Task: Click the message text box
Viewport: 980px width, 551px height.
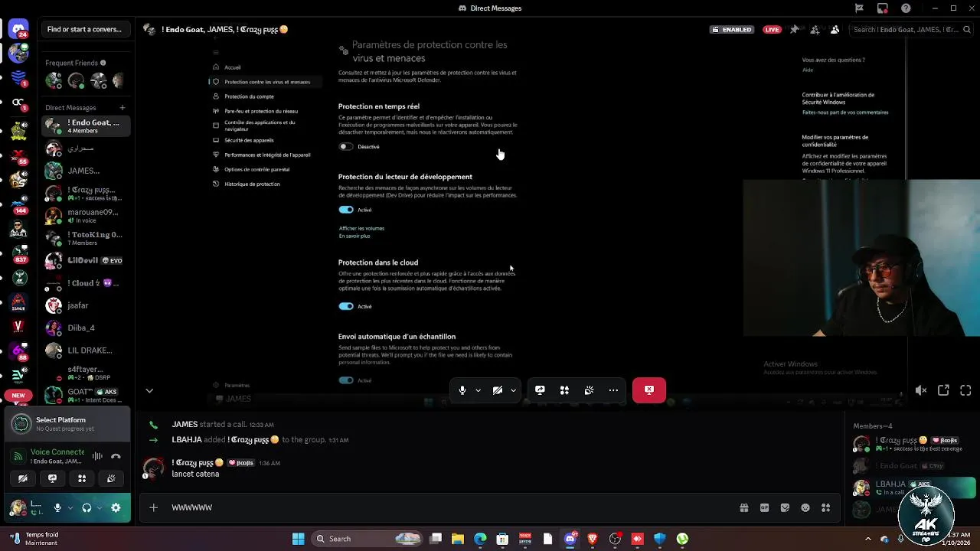Action: [452, 507]
